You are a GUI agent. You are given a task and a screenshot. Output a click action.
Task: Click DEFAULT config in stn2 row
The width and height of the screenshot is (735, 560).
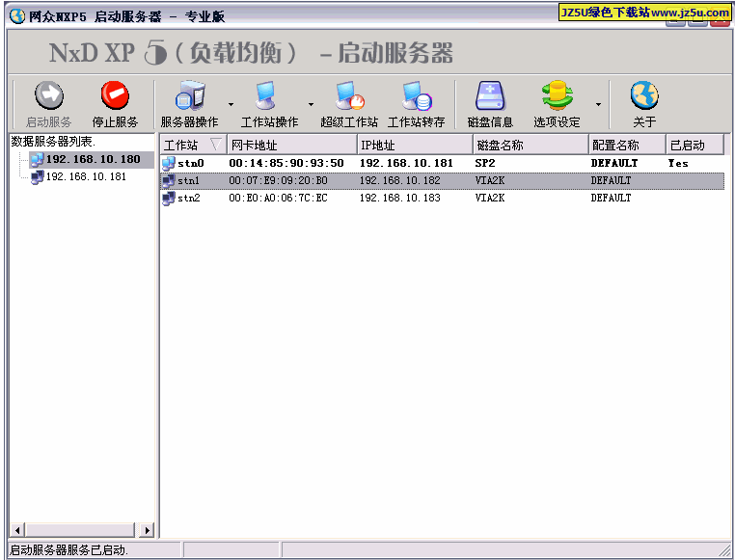[x=611, y=198]
